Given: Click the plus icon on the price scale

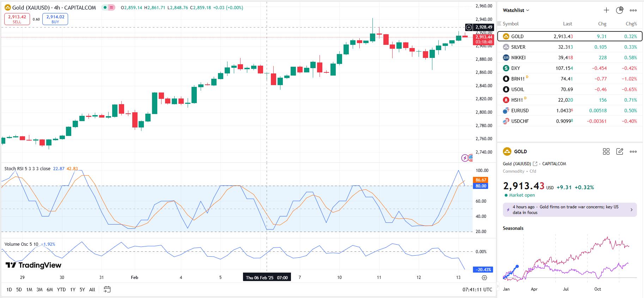Looking at the screenshot, I should (x=469, y=27).
